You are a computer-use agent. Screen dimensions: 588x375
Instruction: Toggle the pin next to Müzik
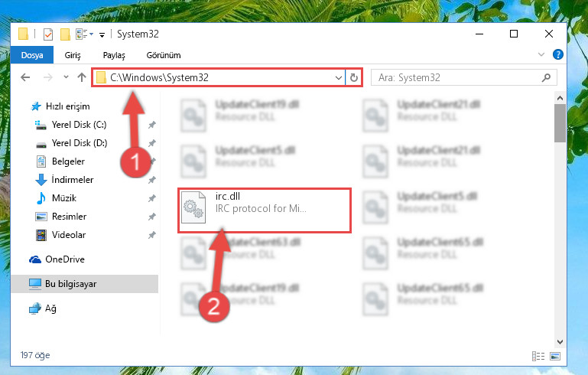tap(152, 198)
